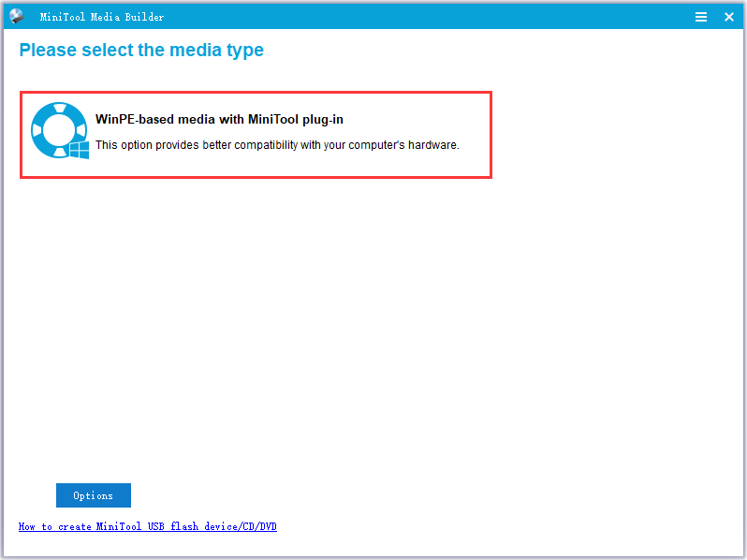This screenshot has height=560, width=747.
Task: Open the hamburger menu in title bar
Action: click(x=700, y=17)
